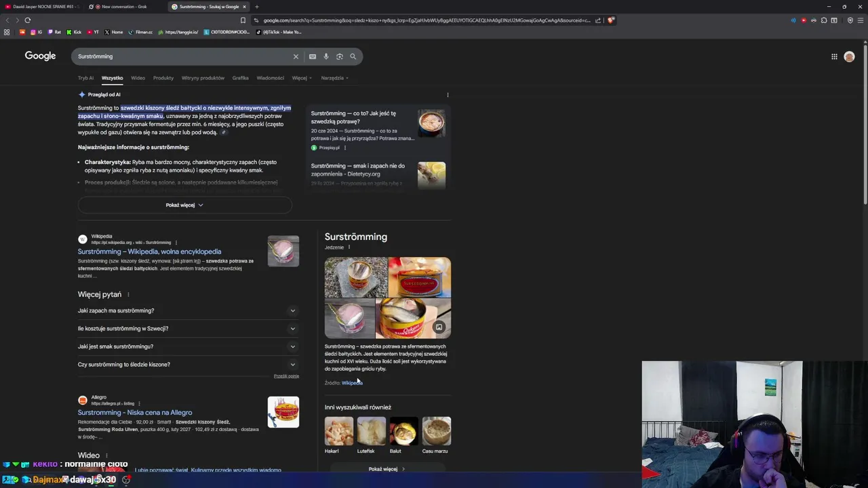Click the Prześlij opinię link
The image size is (868, 488).
point(286,376)
